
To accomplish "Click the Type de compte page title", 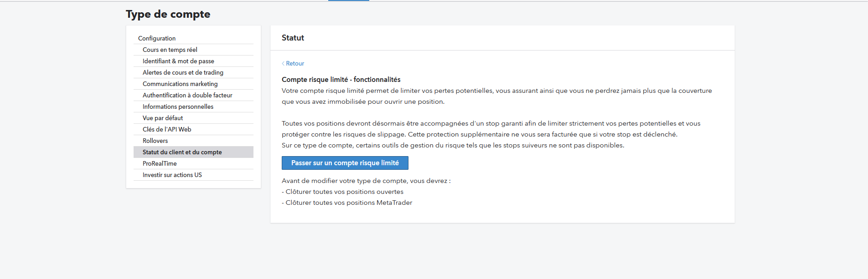I will pos(168,14).
